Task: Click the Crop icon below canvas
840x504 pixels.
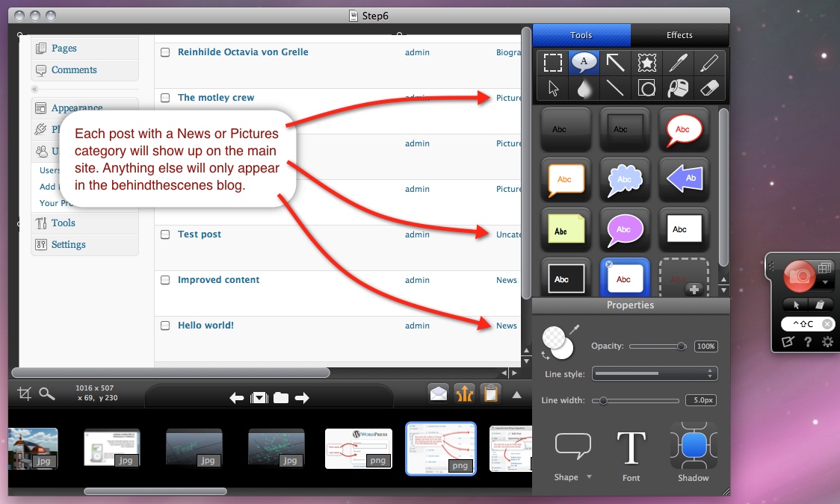Action: pos(25,393)
